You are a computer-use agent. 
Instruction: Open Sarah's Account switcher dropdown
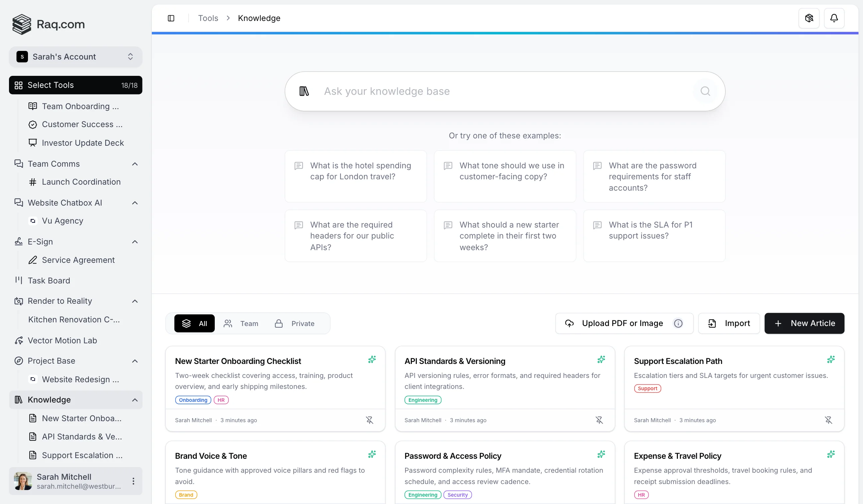[x=75, y=57]
